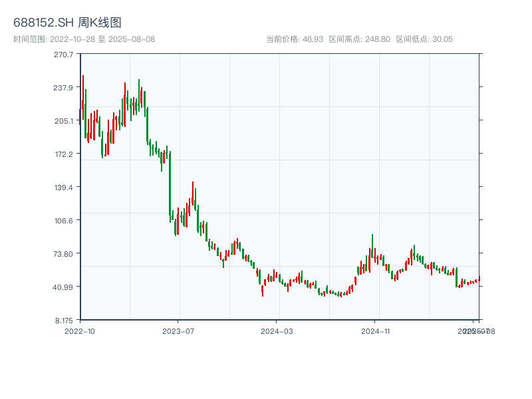Click the y-axis label 8.175
The image size is (532, 399).
64,321
